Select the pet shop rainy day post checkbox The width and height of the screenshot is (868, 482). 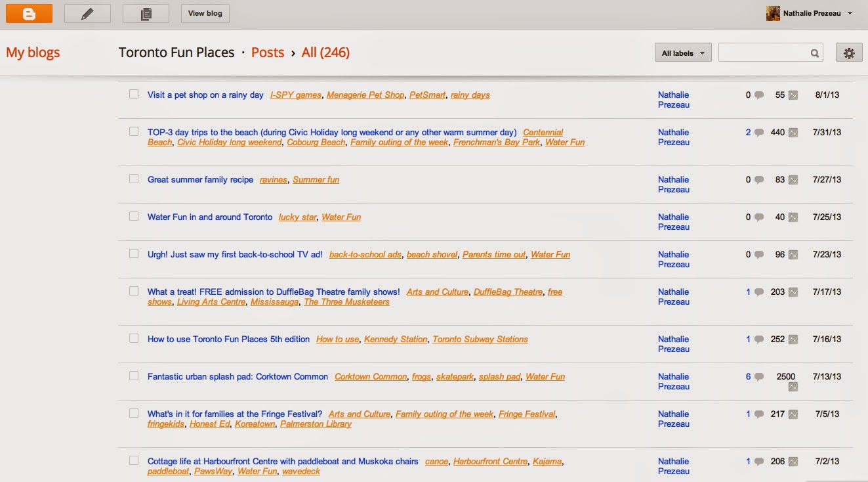coord(134,94)
